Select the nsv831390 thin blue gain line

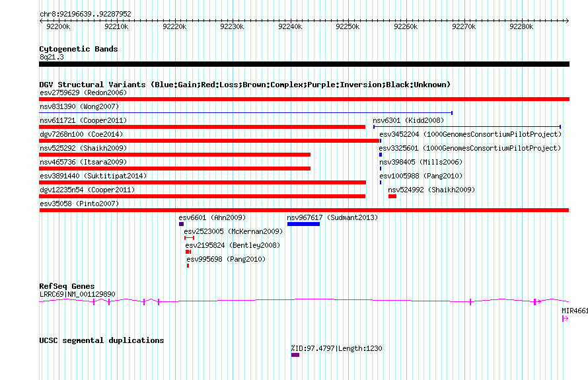[x=246, y=113]
